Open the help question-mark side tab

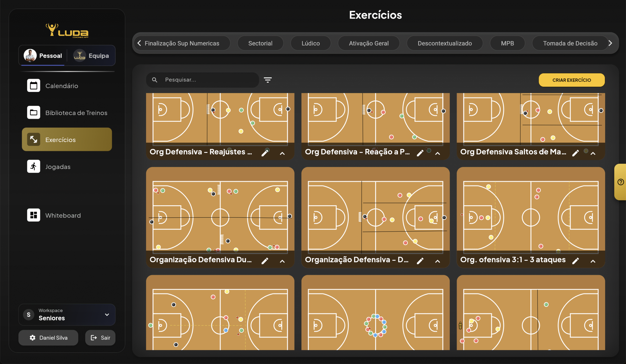click(x=620, y=182)
